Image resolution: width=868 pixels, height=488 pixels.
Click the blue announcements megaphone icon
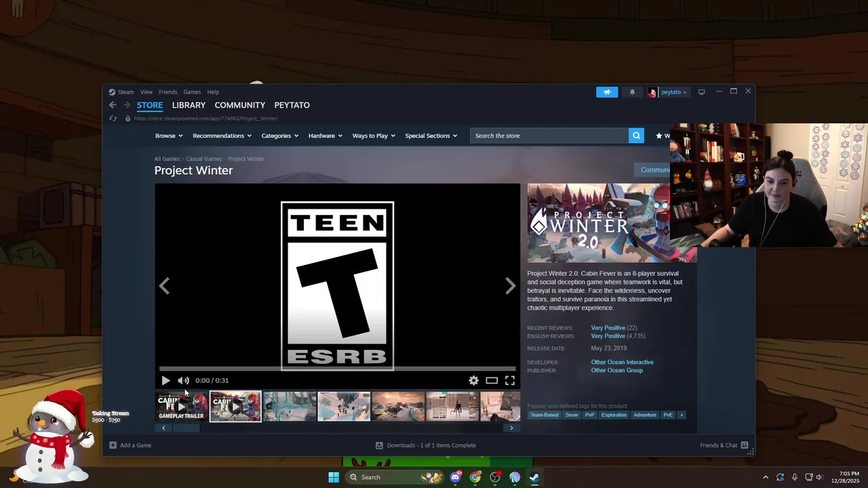[607, 92]
